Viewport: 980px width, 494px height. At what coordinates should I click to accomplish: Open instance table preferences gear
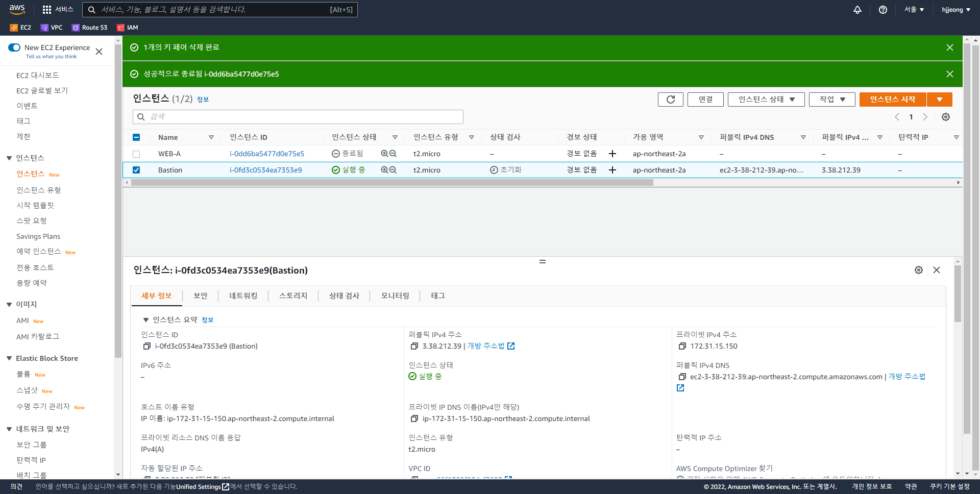tap(946, 117)
